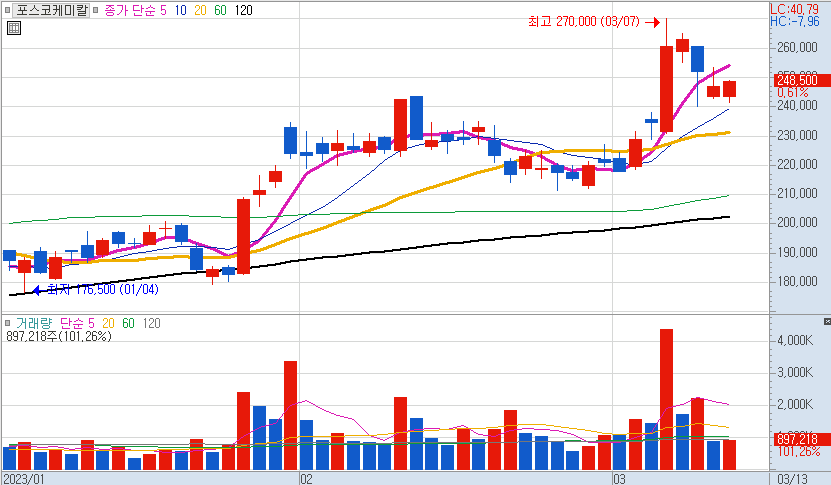The image size is (831, 485).
Task: Click the 거래량 volume indicator label
Action: click(x=34, y=323)
